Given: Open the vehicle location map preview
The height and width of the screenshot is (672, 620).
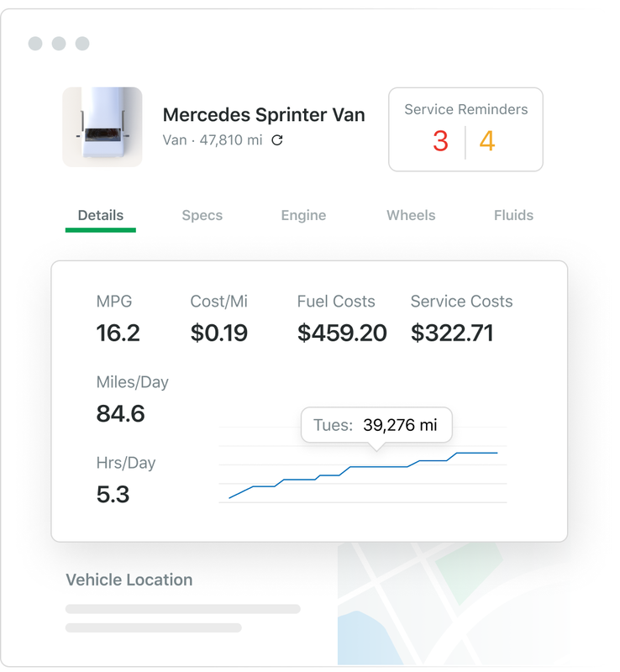Looking at the screenshot, I should (452, 603).
